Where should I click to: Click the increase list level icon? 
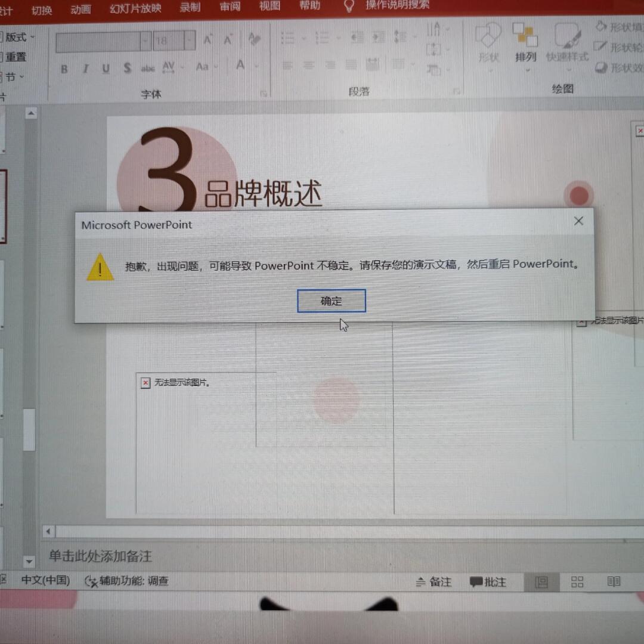click(378, 37)
